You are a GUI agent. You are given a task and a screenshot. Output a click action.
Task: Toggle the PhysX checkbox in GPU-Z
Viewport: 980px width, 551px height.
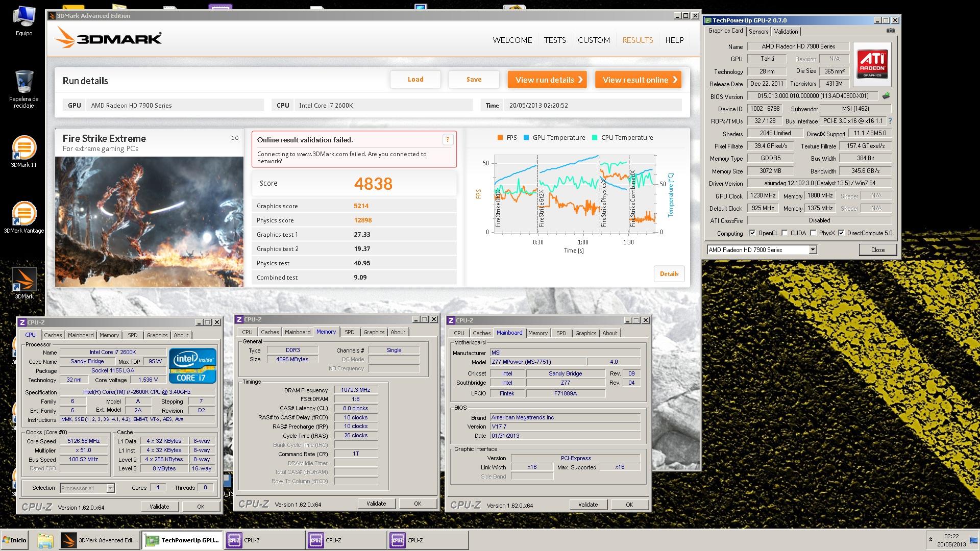[x=813, y=233]
